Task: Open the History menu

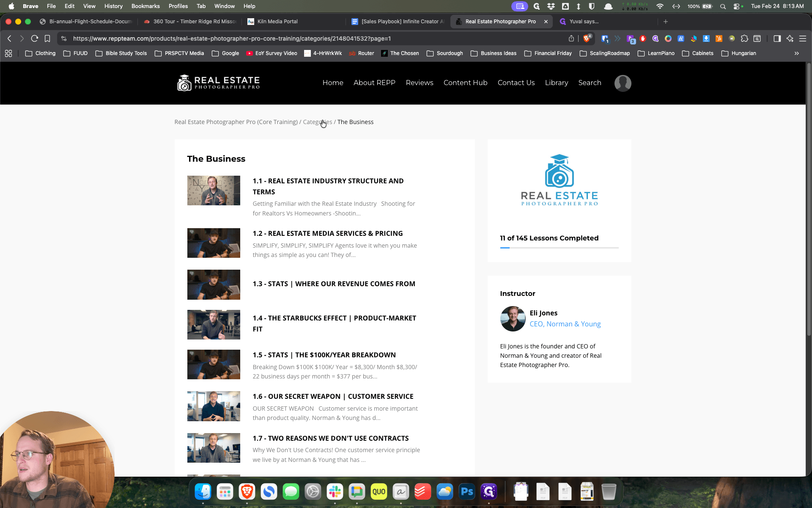Action: [113, 6]
